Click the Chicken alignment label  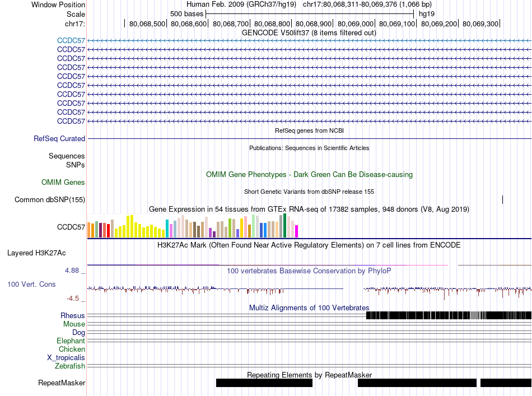point(72,349)
